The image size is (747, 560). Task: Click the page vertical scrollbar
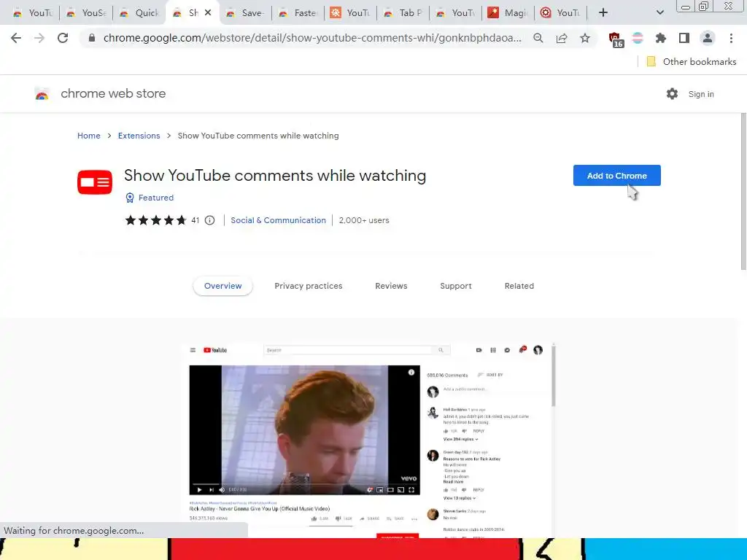[743, 192]
